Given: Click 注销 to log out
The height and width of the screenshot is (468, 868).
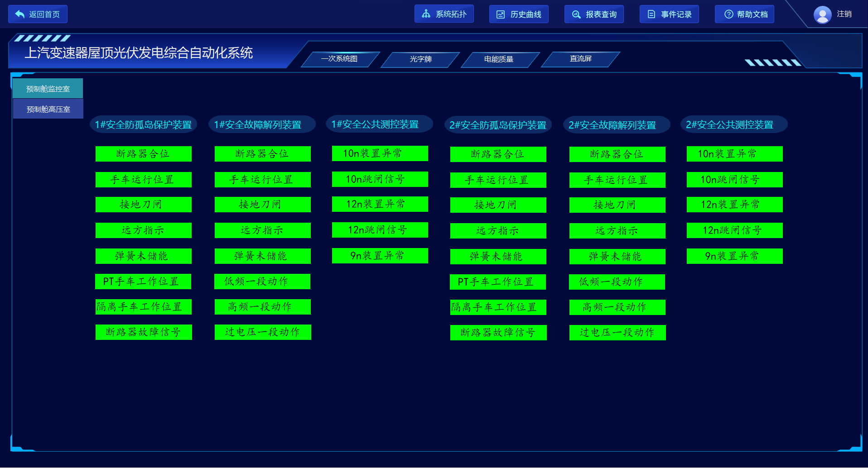Looking at the screenshot, I should point(844,14).
